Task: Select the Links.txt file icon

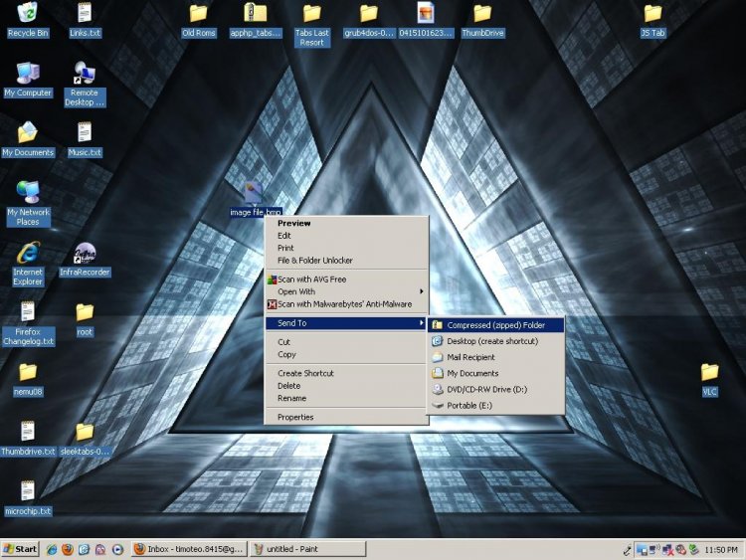Action: (85, 20)
